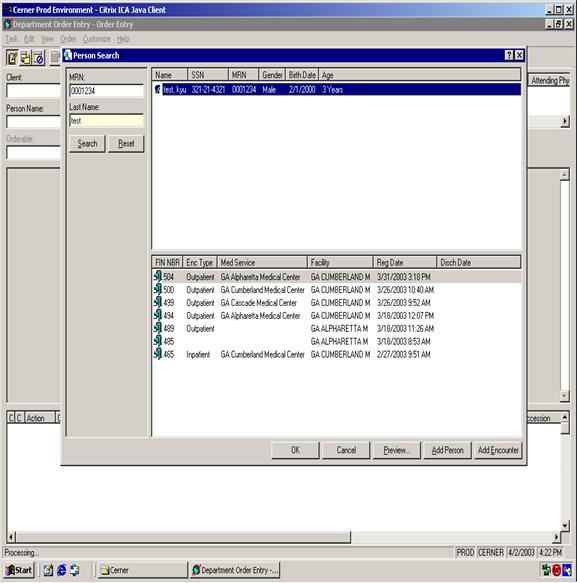Click the Reset button
Viewport: 577px width, 583px height.
126,144
